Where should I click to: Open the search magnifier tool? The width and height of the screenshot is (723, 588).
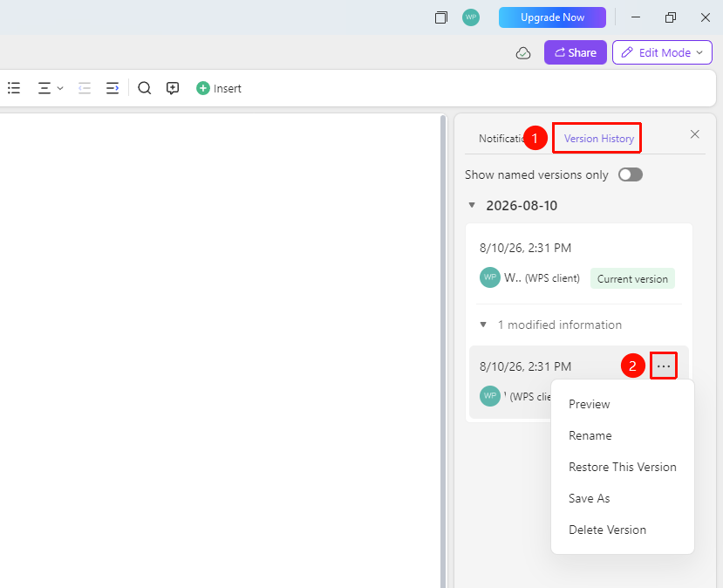point(144,88)
